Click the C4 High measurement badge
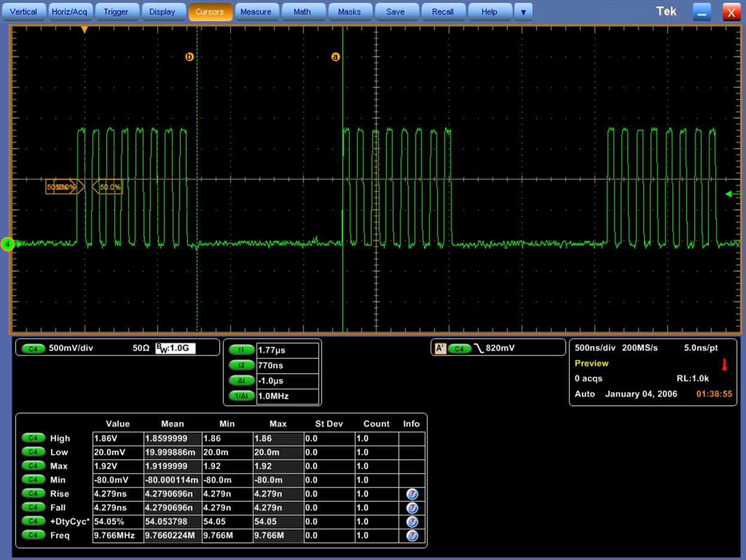The image size is (746, 560). tap(34, 438)
